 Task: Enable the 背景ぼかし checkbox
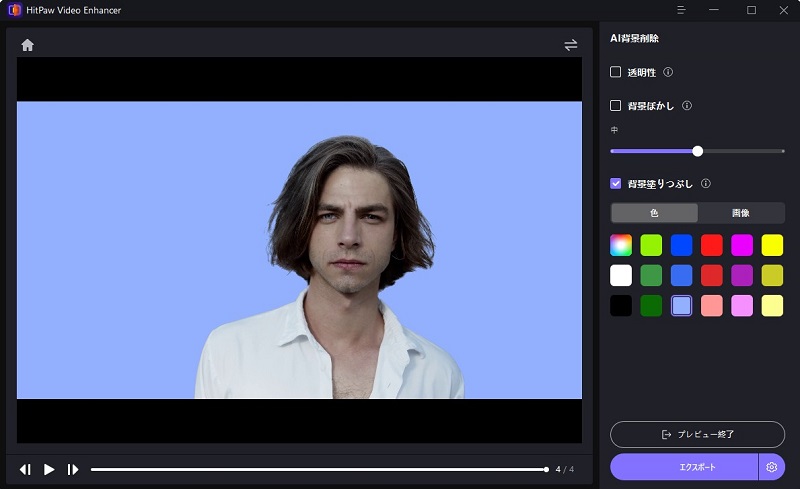[616, 105]
